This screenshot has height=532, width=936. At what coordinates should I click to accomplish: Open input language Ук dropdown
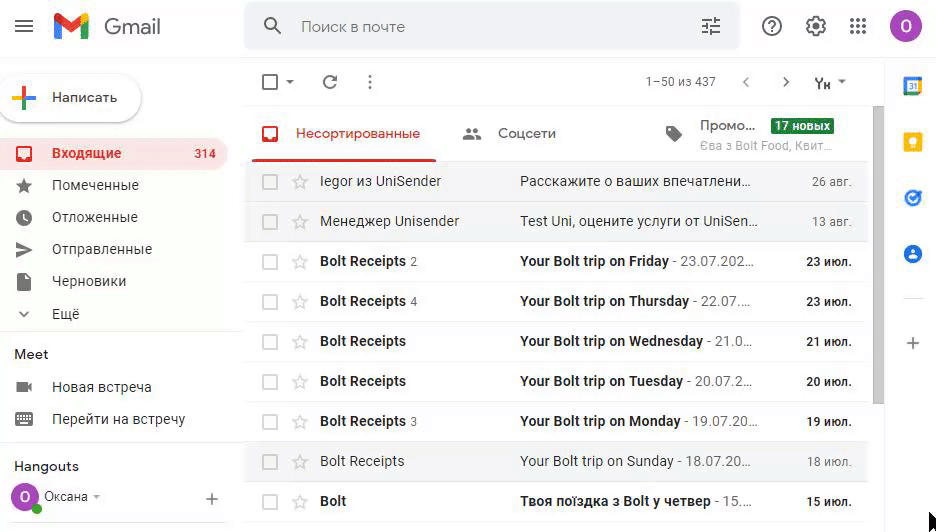830,82
